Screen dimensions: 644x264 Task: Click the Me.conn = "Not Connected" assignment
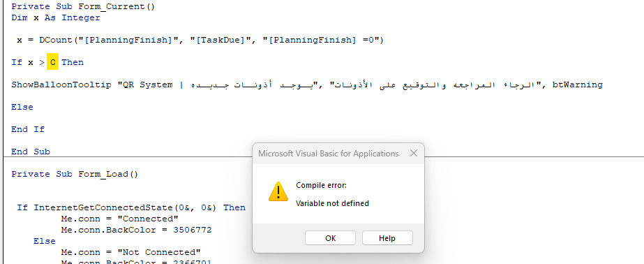point(130,252)
